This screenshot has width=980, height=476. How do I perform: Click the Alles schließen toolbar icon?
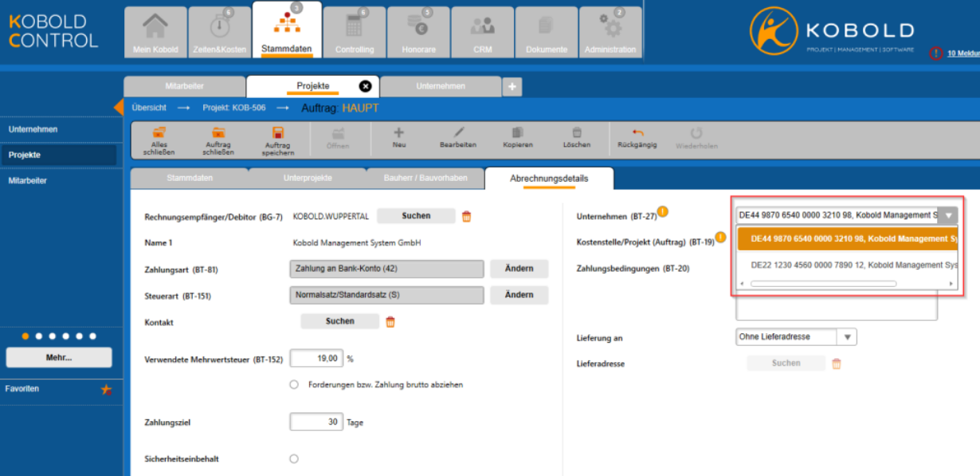click(159, 133)
